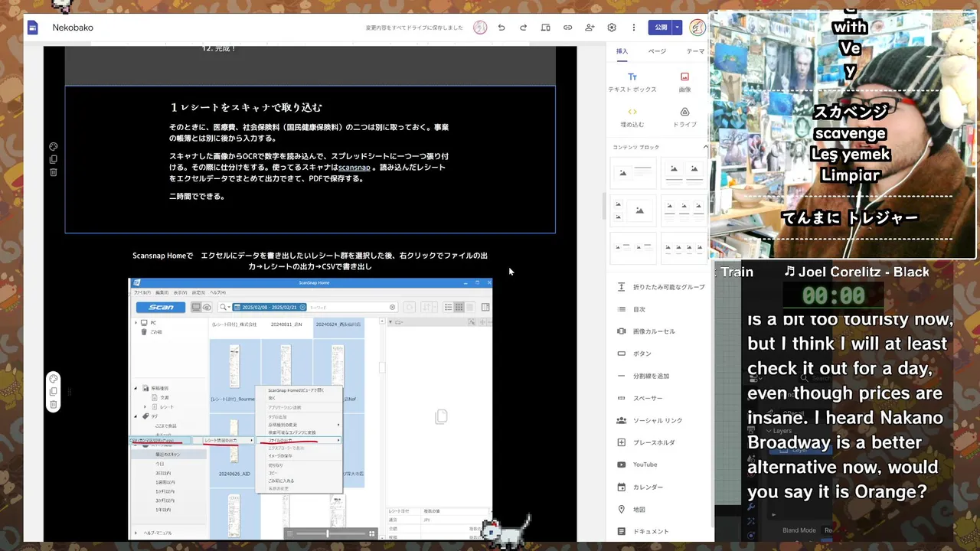Viewport: 980px width, 551px height.
Task: Switch to the 挿入 tab
Action: coord(622,51)
